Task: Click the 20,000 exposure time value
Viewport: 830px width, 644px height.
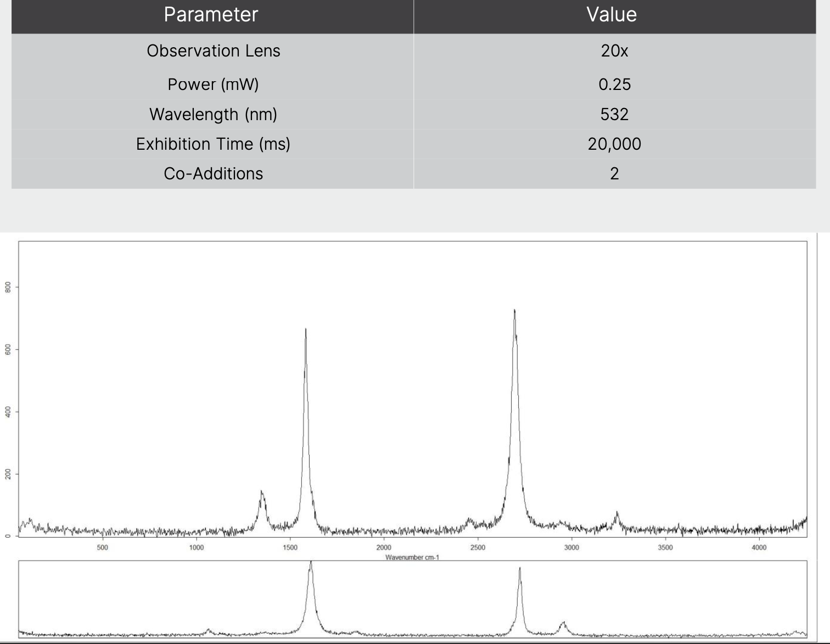Action: click(614, 144)
